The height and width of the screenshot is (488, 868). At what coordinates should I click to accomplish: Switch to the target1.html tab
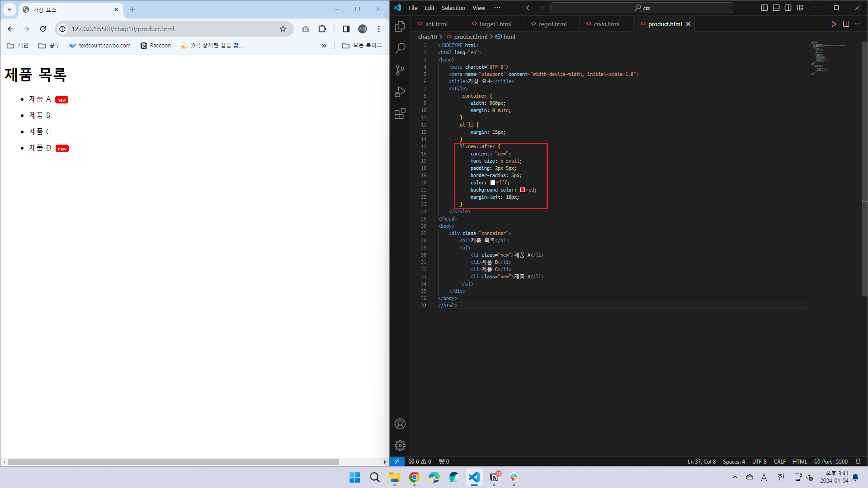pos(495,24)
